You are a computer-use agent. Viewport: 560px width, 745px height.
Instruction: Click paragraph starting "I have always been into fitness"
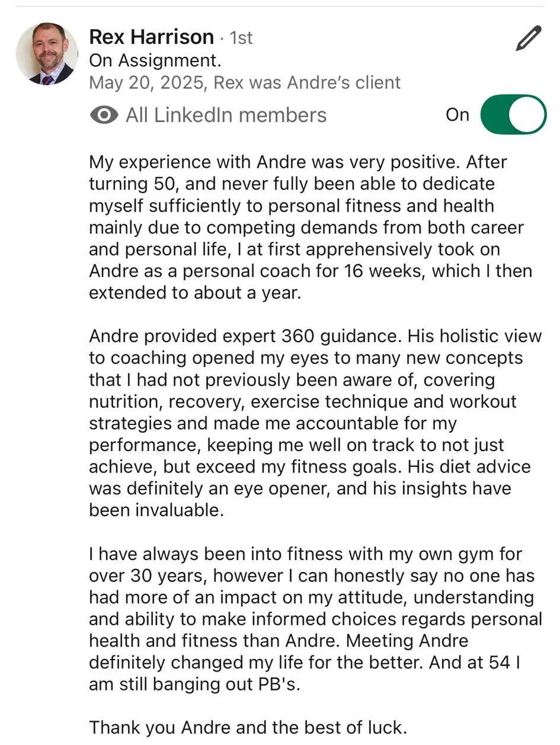pyautogui.click(x=315, y=619)
